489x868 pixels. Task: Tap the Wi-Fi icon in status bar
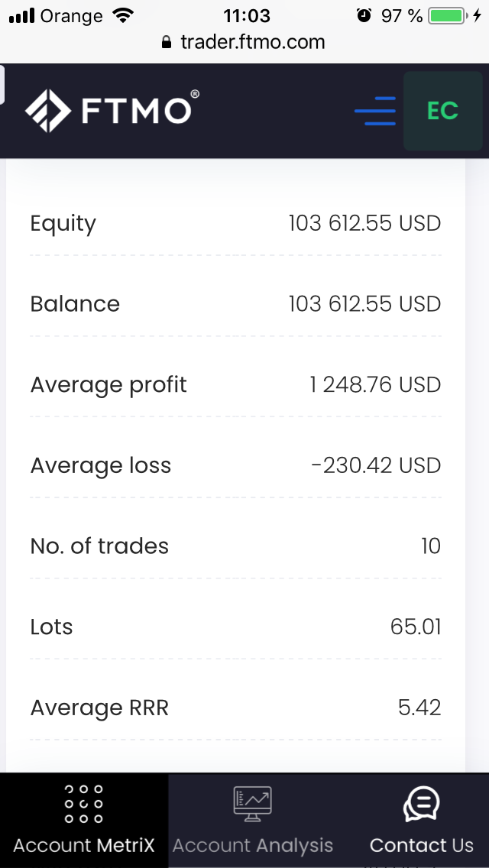pyautogui.click(x=121, y=15)
